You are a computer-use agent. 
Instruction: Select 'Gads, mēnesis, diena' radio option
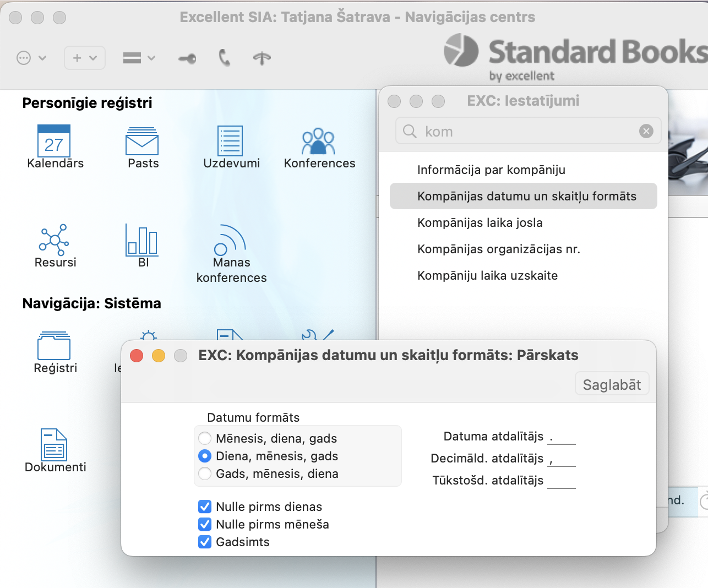point(205,473)
